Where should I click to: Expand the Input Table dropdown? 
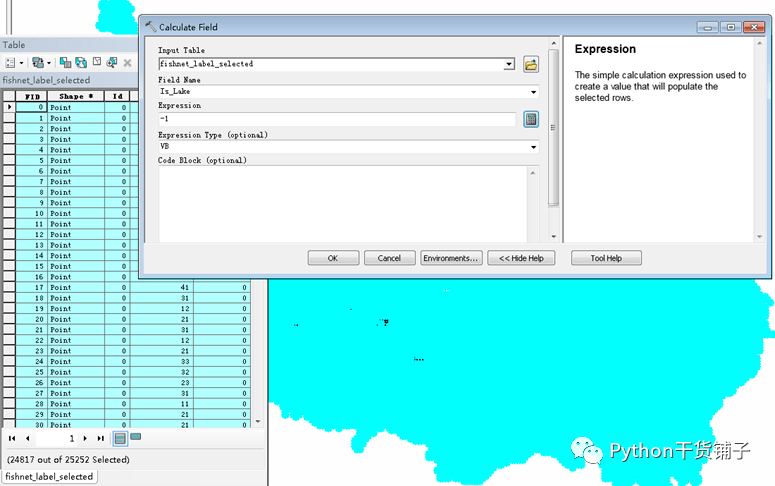tap(509, 64)
